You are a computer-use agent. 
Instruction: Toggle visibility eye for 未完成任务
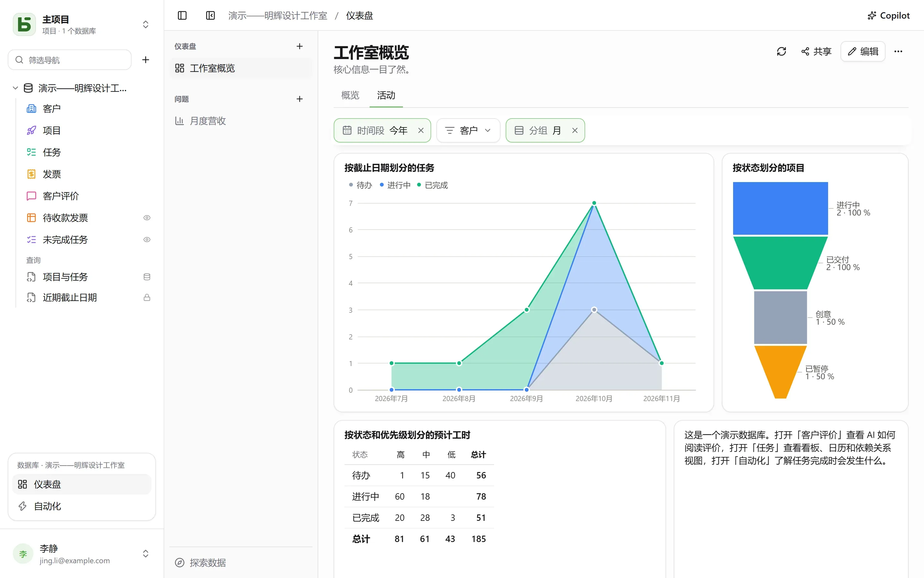point(147,239)
